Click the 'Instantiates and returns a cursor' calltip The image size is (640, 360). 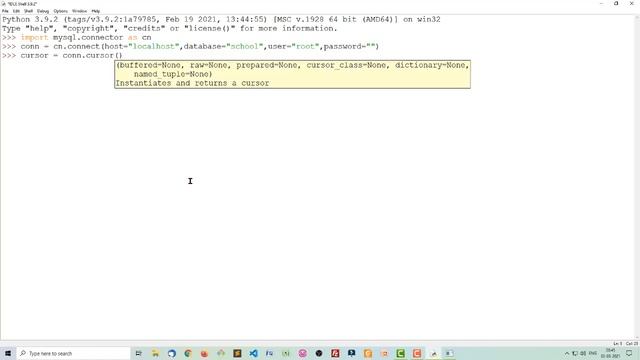pyautogui.click(x=192, y=83)
